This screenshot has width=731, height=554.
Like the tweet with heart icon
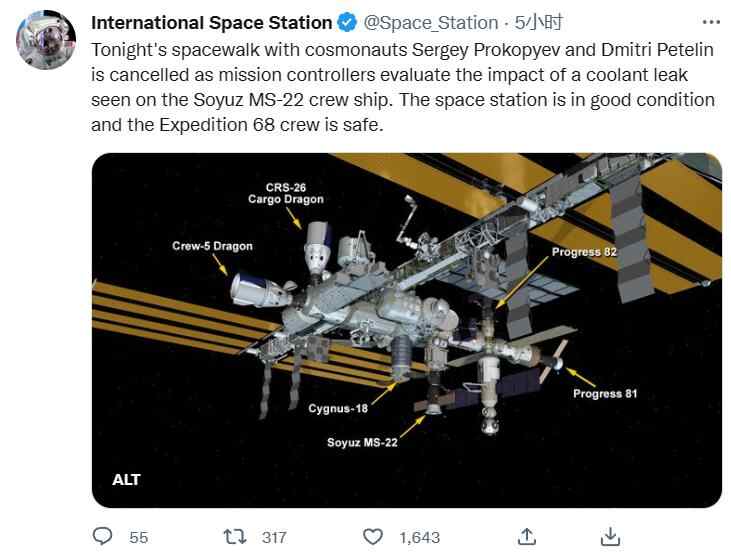point(373,537)
